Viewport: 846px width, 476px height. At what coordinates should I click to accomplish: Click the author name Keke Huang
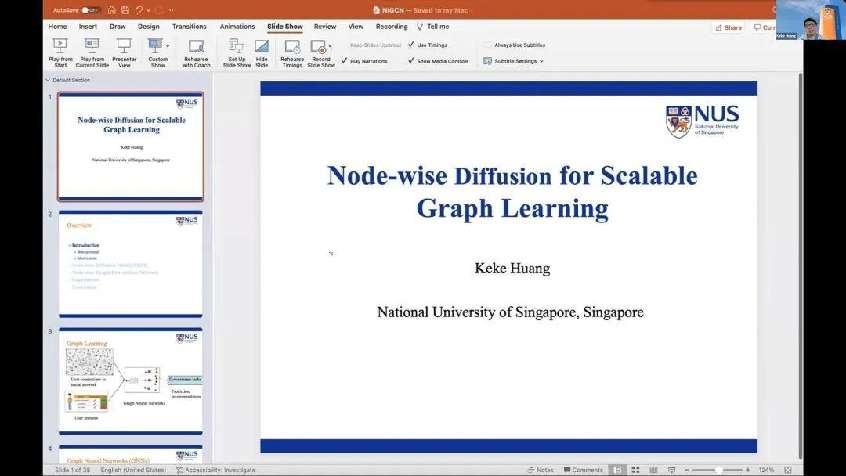[512, 268]
